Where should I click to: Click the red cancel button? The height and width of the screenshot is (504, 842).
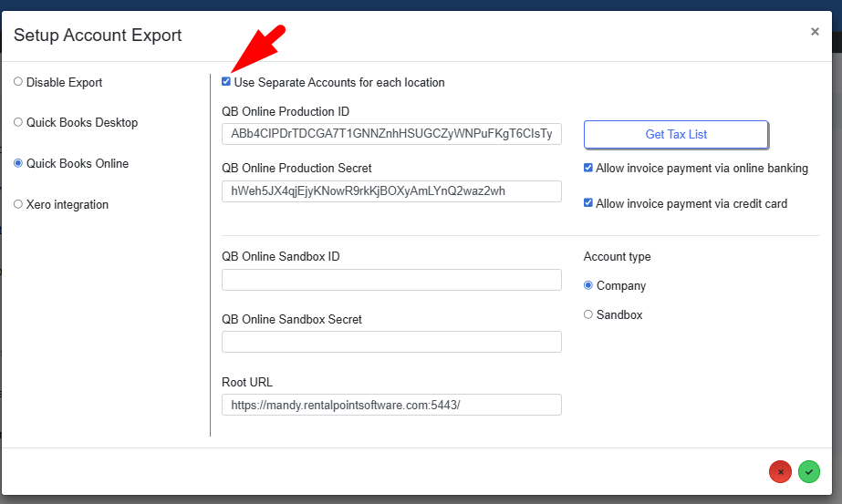click(780, 472)
